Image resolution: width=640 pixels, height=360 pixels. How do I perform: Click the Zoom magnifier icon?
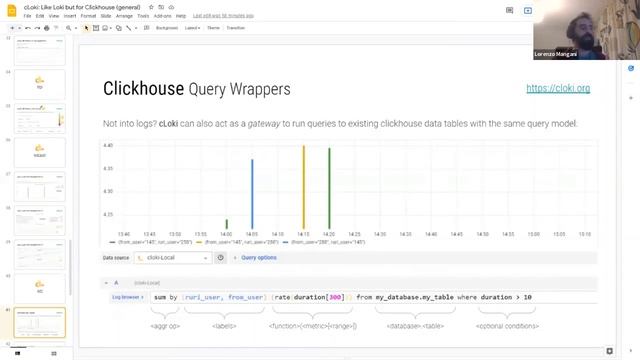click(69, 28)
